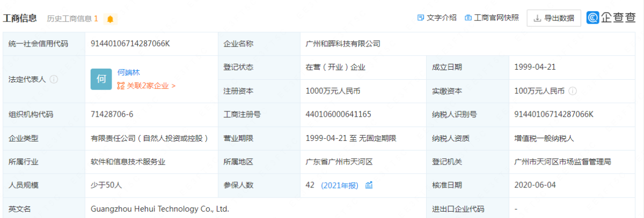Viewport: 644px width, 218px height.
Task: Click the 工商官网快照 camera icon
Action: [468, 18]
